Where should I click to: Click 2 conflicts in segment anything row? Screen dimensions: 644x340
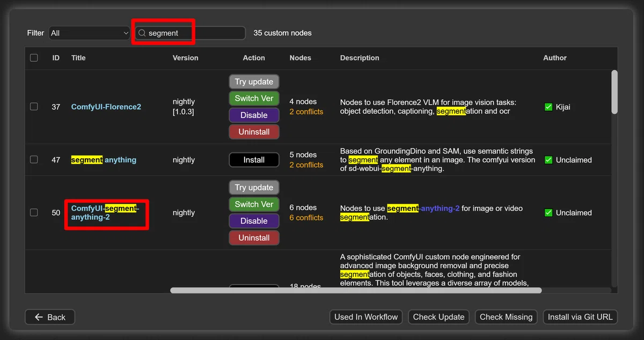(x=306, y=165)
